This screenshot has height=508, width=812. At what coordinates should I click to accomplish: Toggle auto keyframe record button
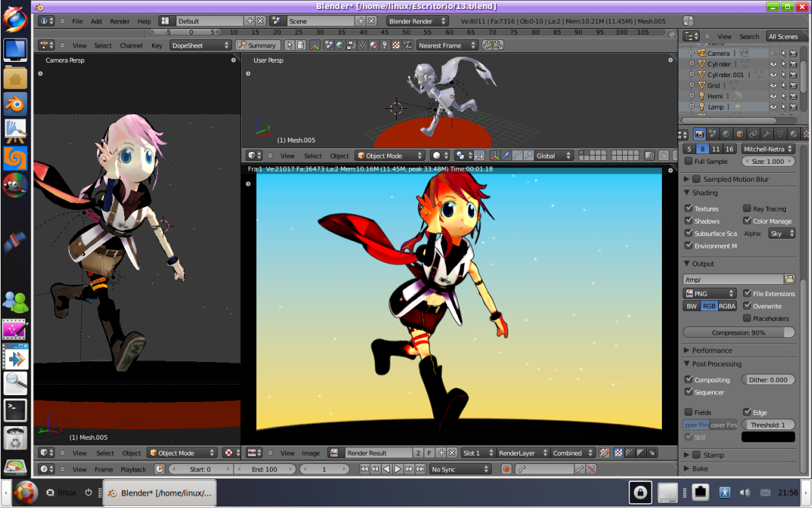pos(506,469)
